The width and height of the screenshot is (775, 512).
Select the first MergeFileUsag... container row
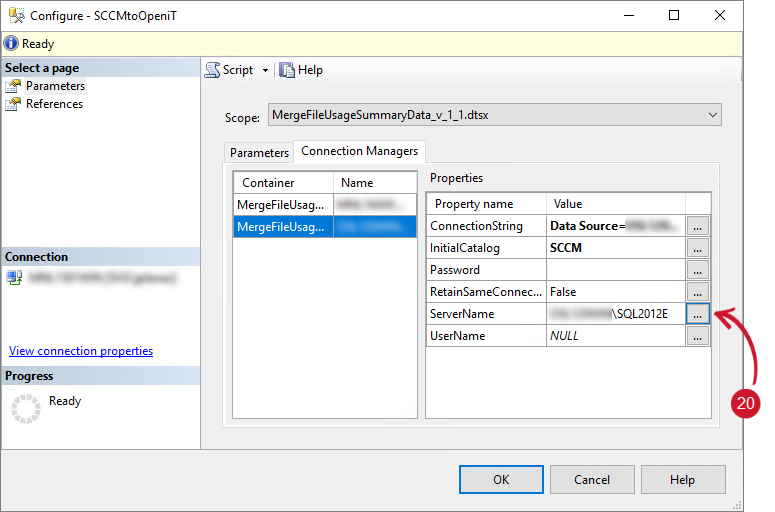click(x=283, y=205)
